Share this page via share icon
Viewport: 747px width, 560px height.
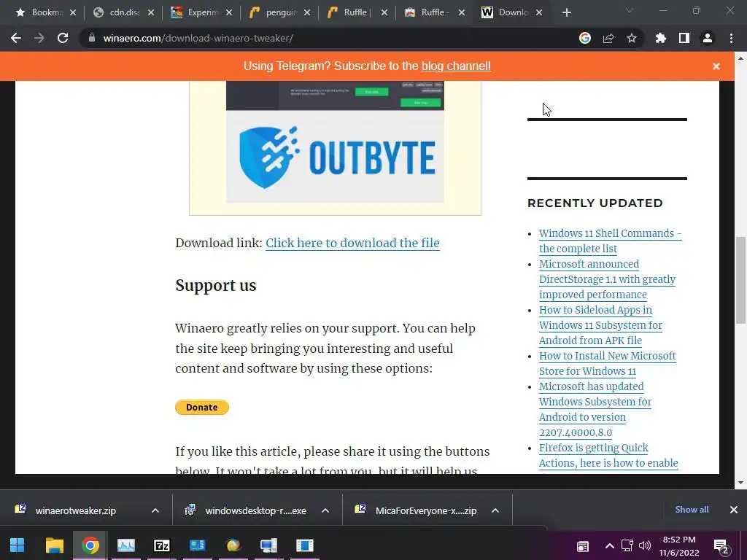[x=608, y=38]
